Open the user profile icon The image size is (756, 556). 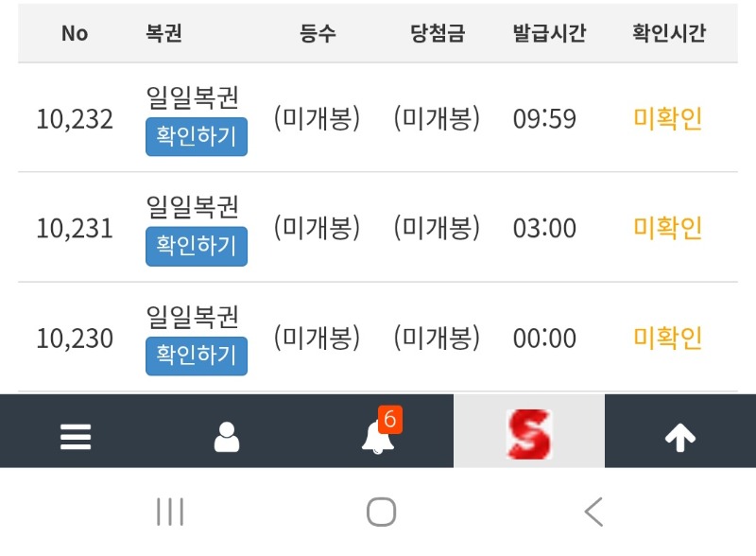click(227, 436)
